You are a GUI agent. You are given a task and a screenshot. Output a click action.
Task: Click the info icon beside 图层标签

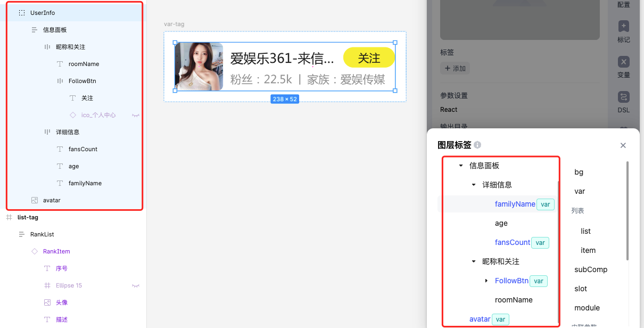point(477,145)
